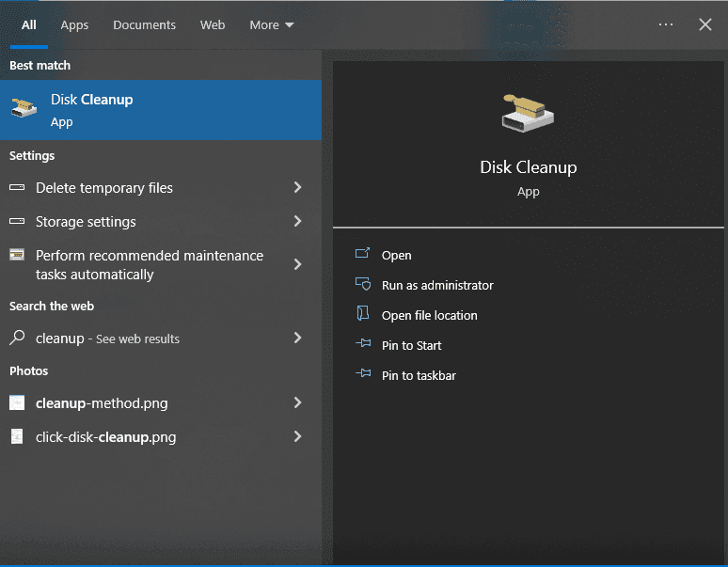
Task: Switch to the Web tab
Action: coord(213,25)
